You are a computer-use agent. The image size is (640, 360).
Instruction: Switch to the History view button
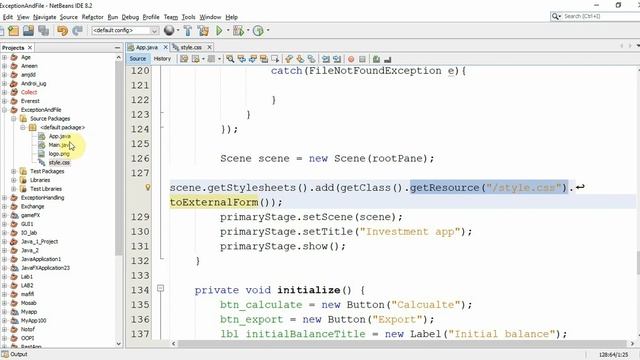(162, 59)
